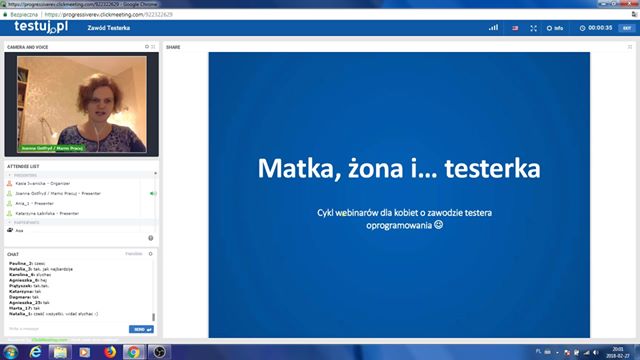This screenshot has height=360, width=640.
Task: Open Firefox from the taskbar
Action: pos(109,352)
